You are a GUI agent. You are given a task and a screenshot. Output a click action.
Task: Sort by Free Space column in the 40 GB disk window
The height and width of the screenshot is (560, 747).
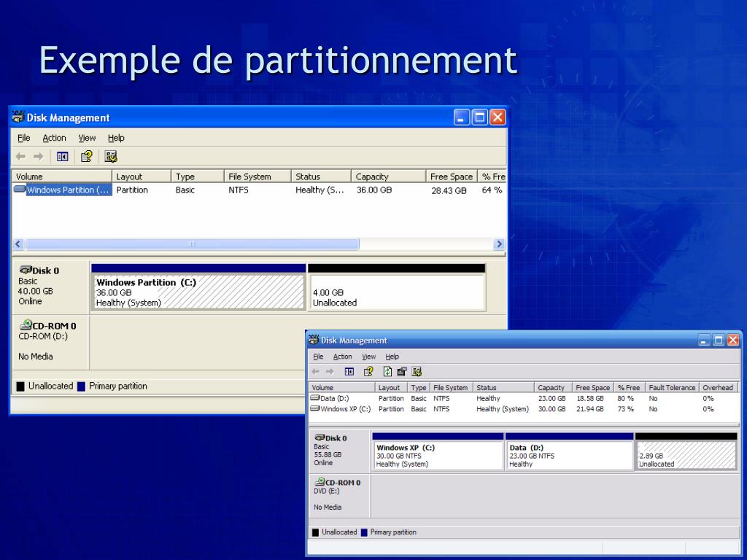pos(452,176)
